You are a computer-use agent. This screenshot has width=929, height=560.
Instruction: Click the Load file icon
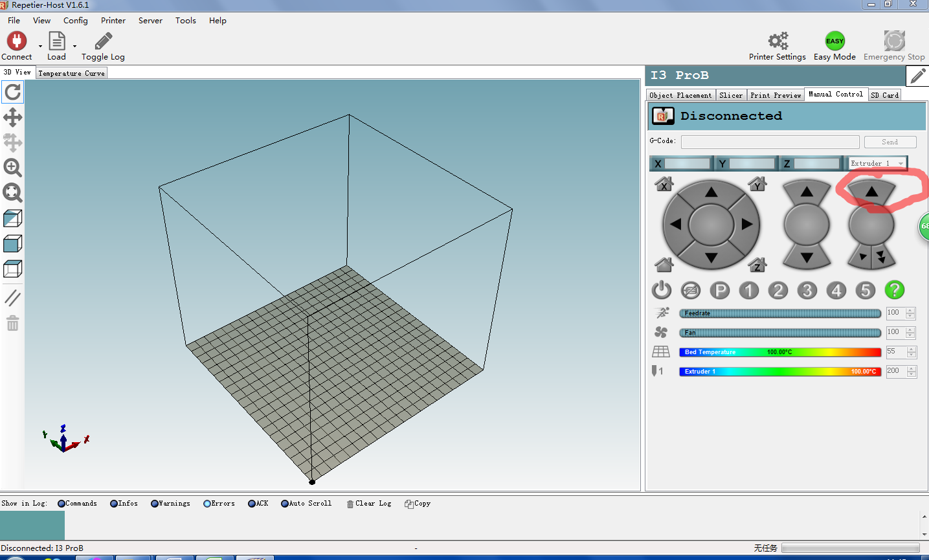57,41
